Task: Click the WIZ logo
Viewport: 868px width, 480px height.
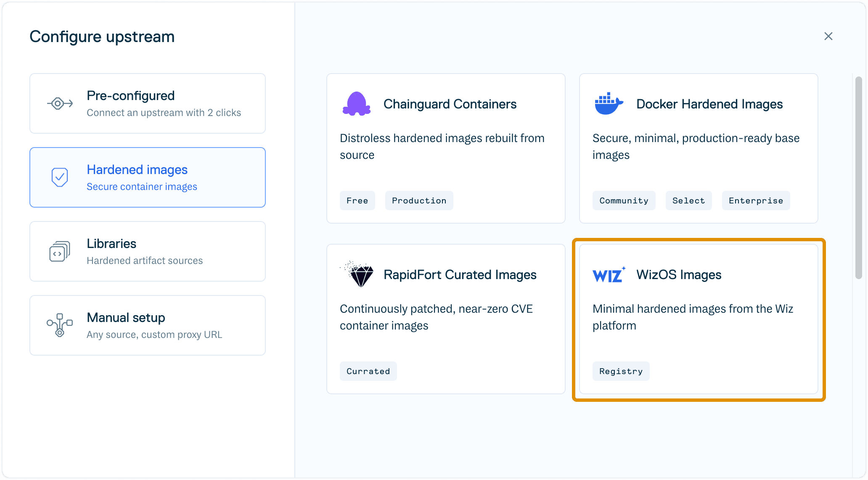Action: coord(609,275)
